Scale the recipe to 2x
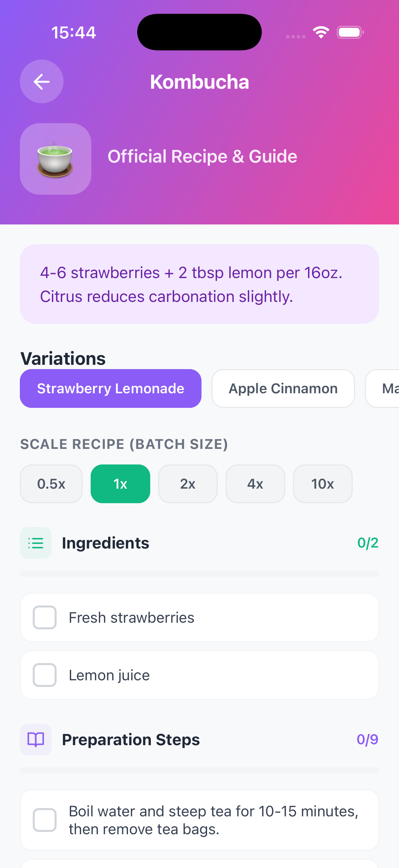 tap(188, 484)
